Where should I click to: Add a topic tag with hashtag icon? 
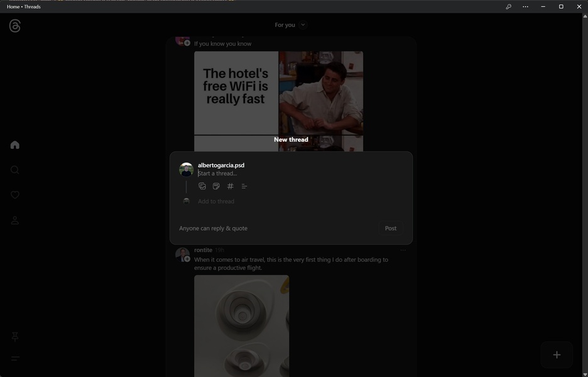tap(231, 186)
